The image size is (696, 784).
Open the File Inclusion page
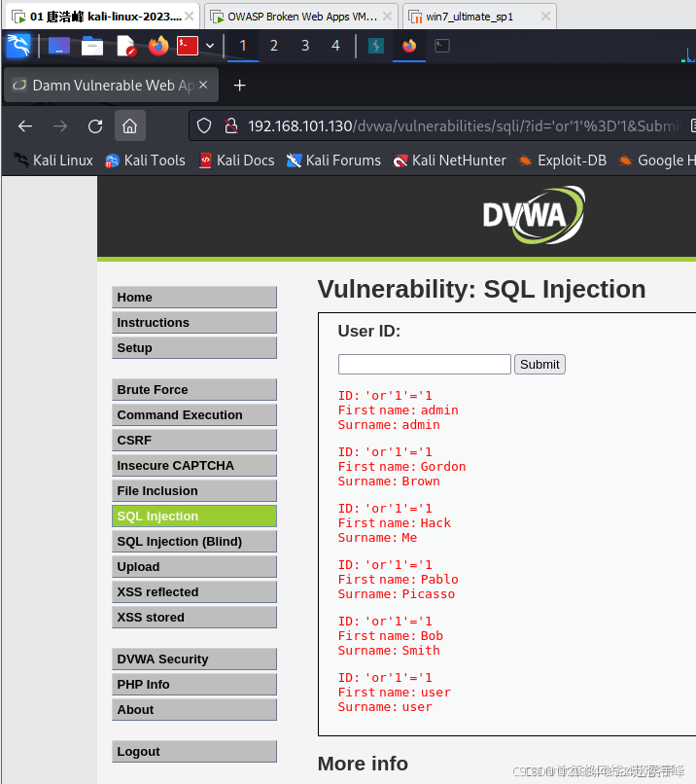point(193,490)
